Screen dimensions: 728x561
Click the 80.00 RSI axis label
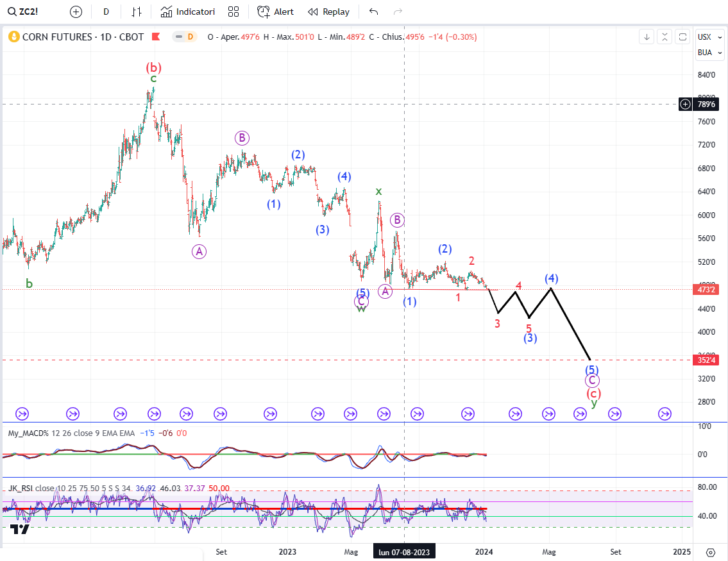point(707,487)
